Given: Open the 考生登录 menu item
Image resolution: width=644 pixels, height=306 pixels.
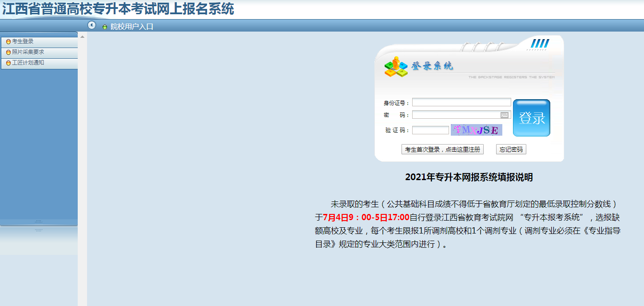Looking at the screenshot, I should tap(23, 41).
